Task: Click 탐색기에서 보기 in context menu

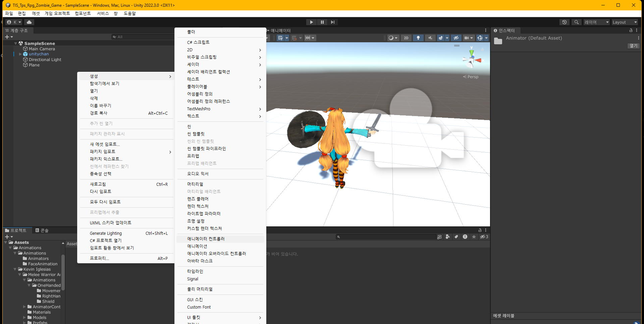Action: pyautogui.click(x=126, y=84)
